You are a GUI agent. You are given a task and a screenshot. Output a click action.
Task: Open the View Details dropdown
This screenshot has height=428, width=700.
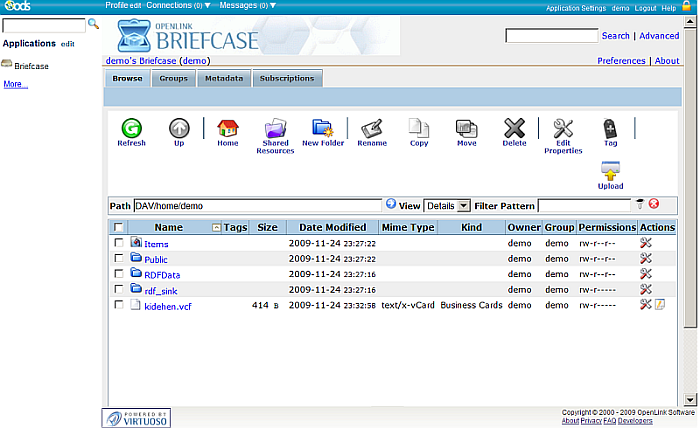click(x=447, y=205)
